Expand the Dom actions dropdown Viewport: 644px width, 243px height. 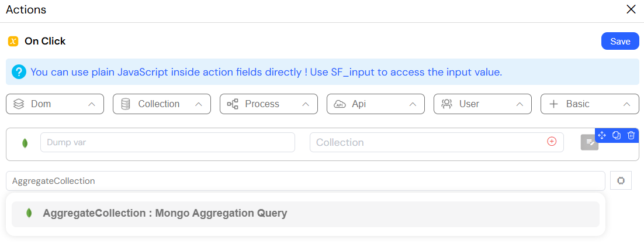pyautogui.click(x=55, y=104)
